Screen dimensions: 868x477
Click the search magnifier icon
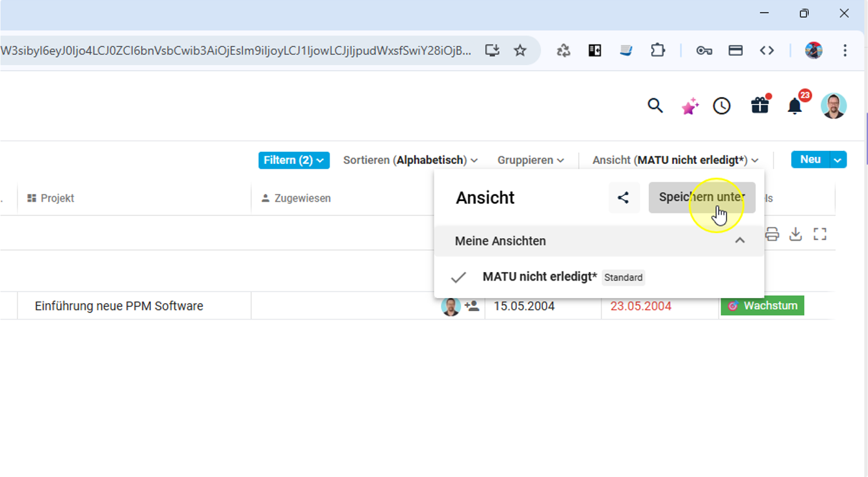coord(655,105)
